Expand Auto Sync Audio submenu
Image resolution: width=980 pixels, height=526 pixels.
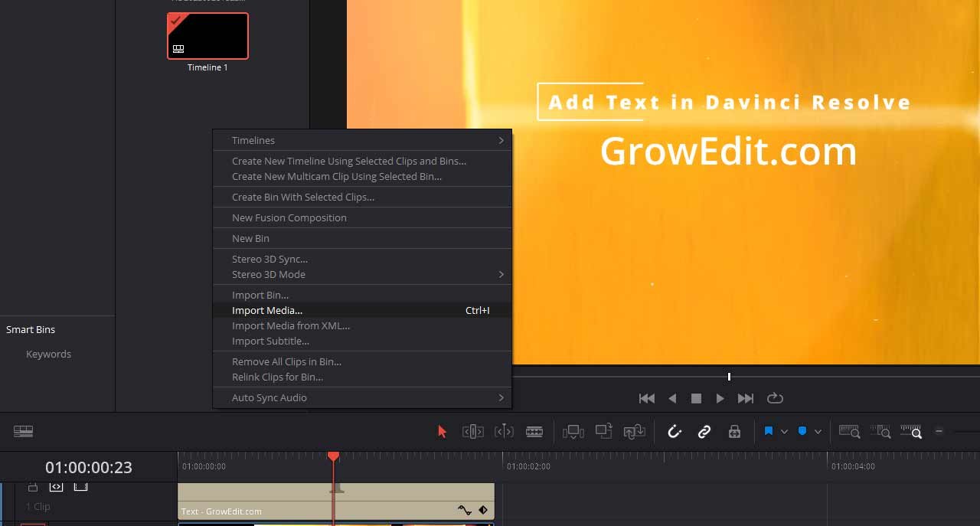pyautogui.click(x=362, y=397)
